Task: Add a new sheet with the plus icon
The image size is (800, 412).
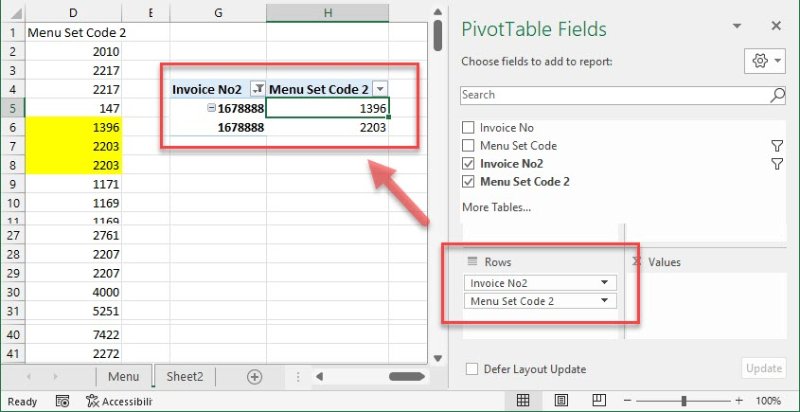Action: 254,377
